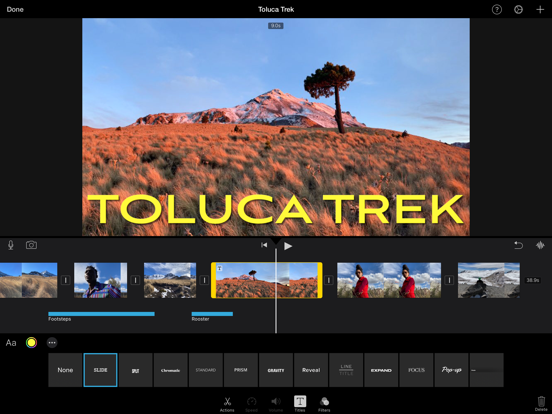Open the Volume tab
The image size is (552, 414).
pyautogui.click(x=276, y=404)
